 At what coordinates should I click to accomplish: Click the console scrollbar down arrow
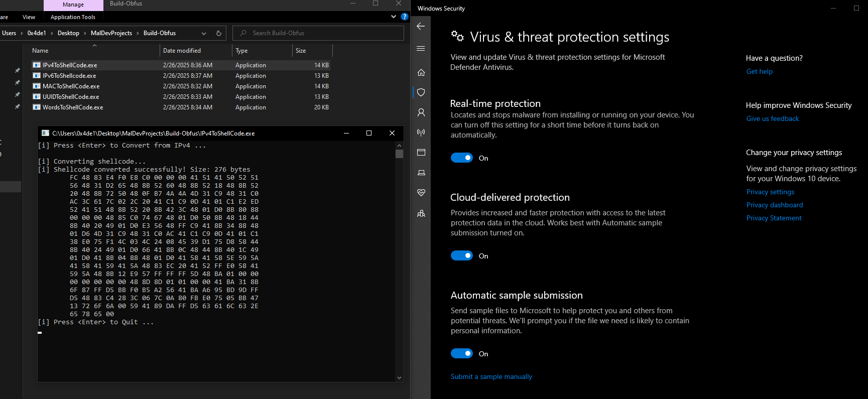pyautogui.click(x=399, y=378)
